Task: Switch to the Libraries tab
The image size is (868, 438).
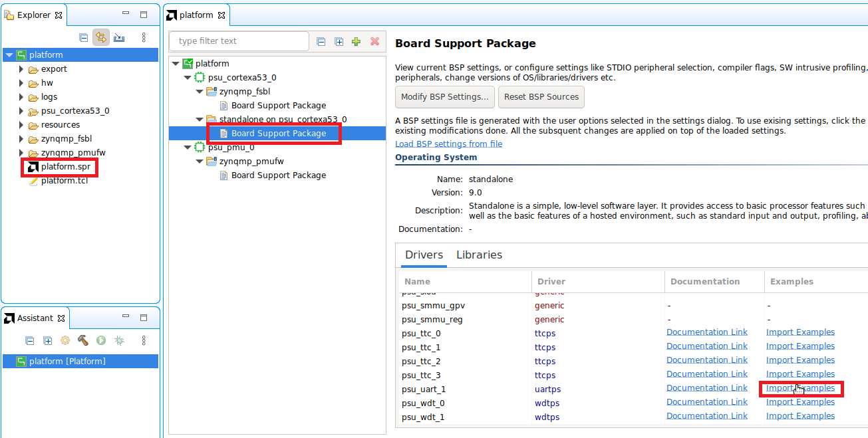Action: [479, 255]
